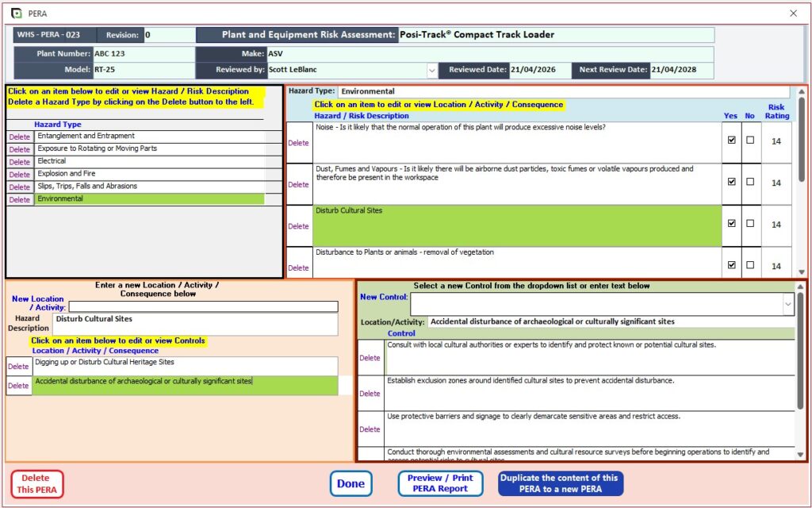Click the down arrow of the hazard list scrollbar
Viewport: 812px width, 508px height.
[800, 271]
